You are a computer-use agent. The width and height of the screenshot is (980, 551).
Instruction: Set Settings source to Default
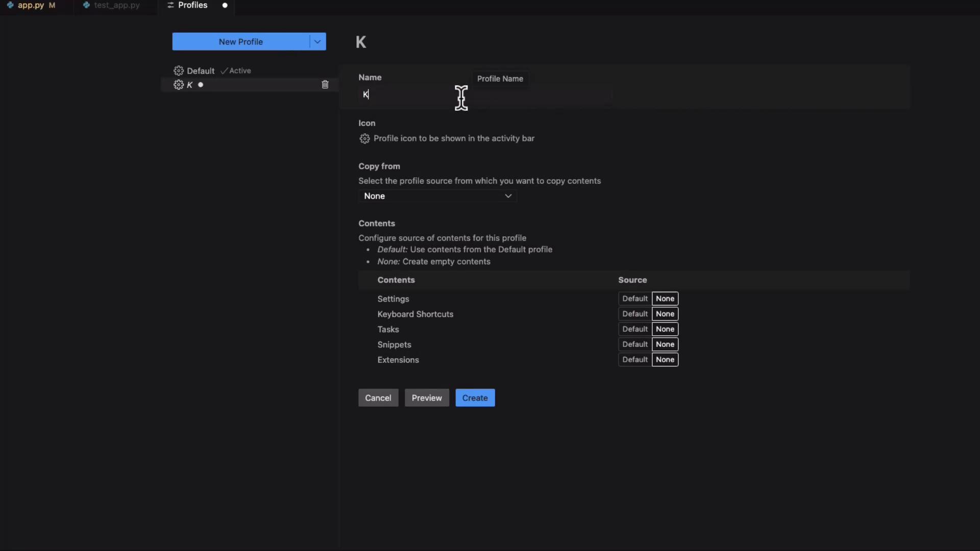(634, 298)
